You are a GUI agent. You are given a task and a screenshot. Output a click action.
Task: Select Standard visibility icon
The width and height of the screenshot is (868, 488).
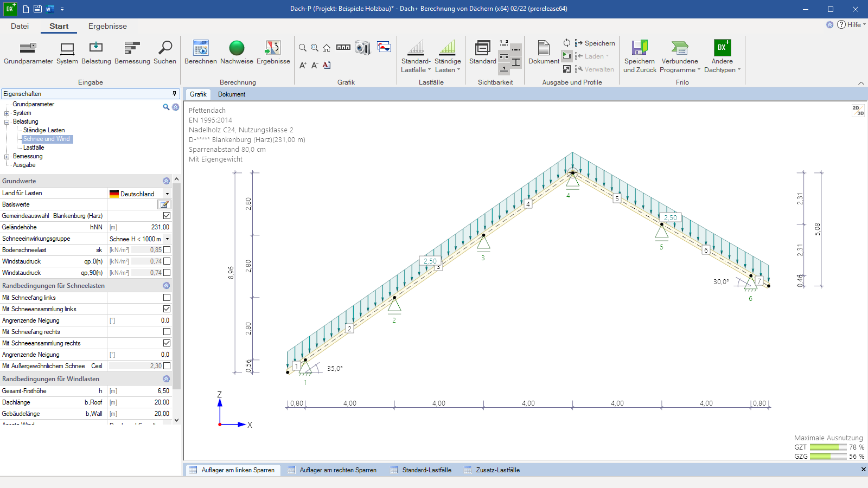[x=483, y=53]
